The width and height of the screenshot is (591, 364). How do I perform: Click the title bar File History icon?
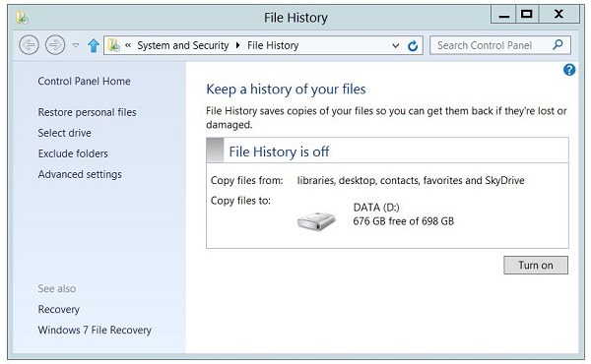click(22, 18)
